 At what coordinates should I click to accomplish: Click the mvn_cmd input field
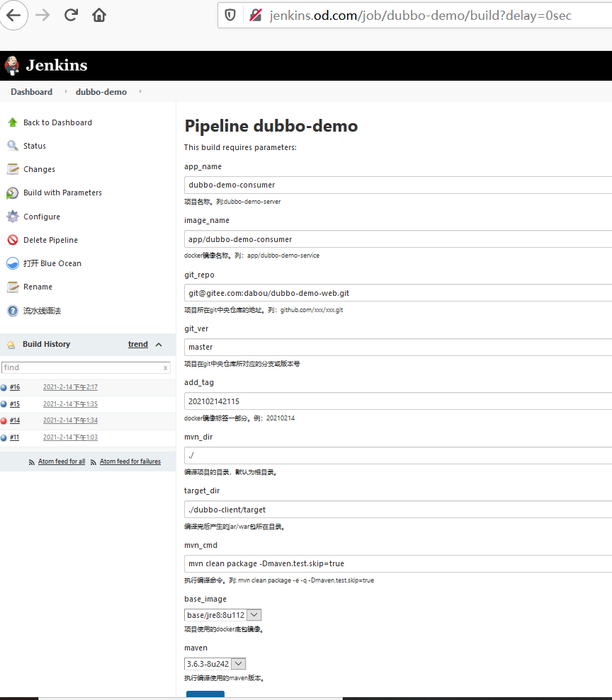398,564
